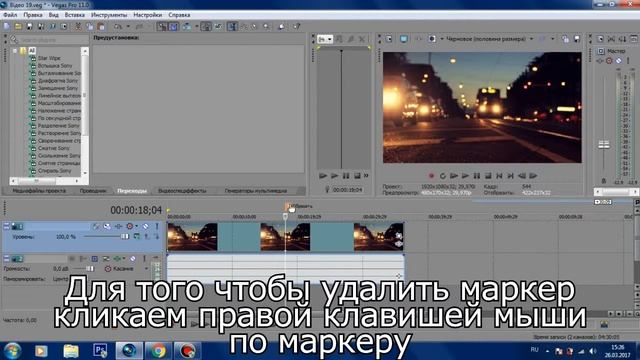This screenshot has height=360, width=640.
Task: Select the Zoom magnifier tool
Action: (267, 27)
